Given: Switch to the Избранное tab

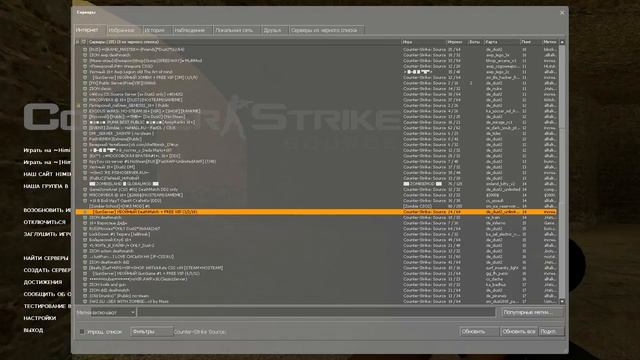Looking at the screenshot, I should [x=124, y=30].
